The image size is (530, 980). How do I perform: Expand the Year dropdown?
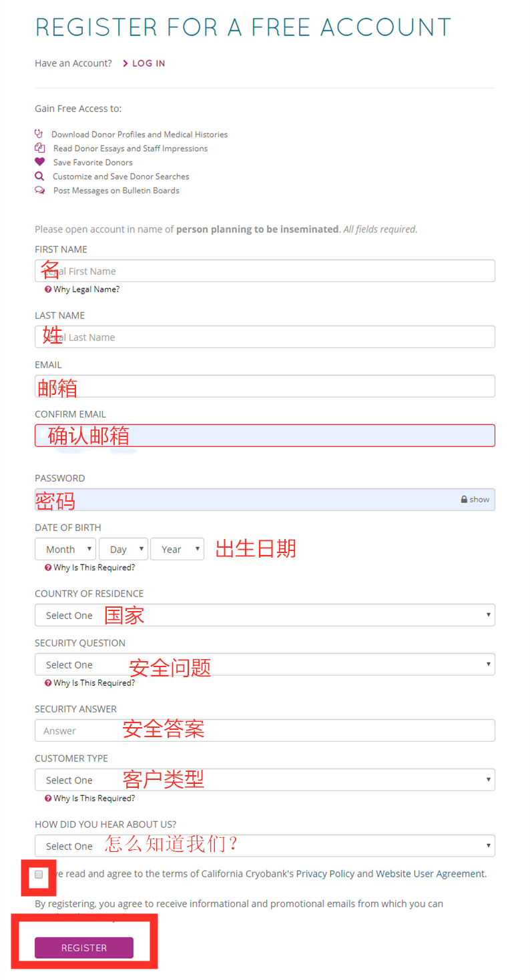tap(177, 550)
